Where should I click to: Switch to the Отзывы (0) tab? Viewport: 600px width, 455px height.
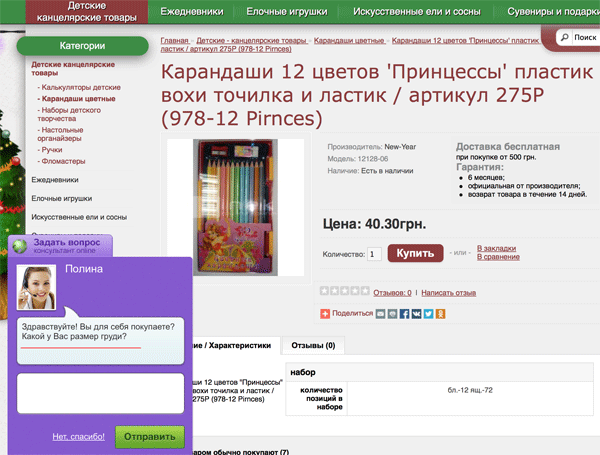(313, 345)
